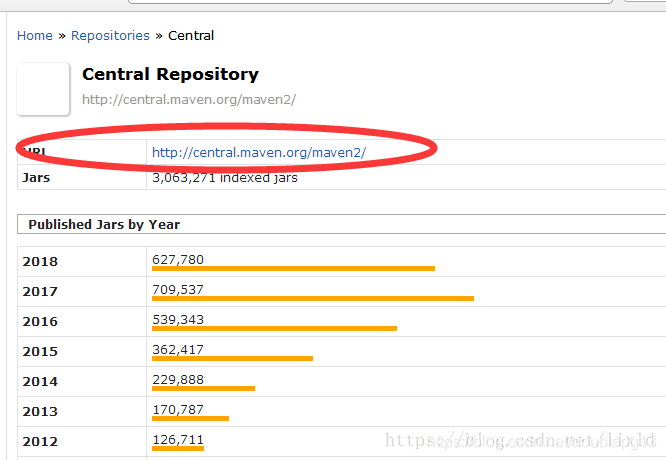The image size is (666, 460).
Task: Select the 2013 year label
Action: click(40, 412)
